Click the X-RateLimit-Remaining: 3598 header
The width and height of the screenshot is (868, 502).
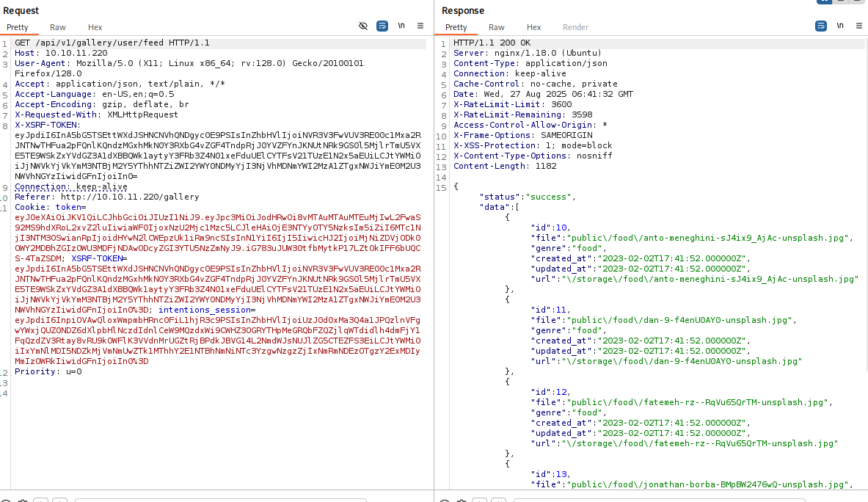pos(522,114)
